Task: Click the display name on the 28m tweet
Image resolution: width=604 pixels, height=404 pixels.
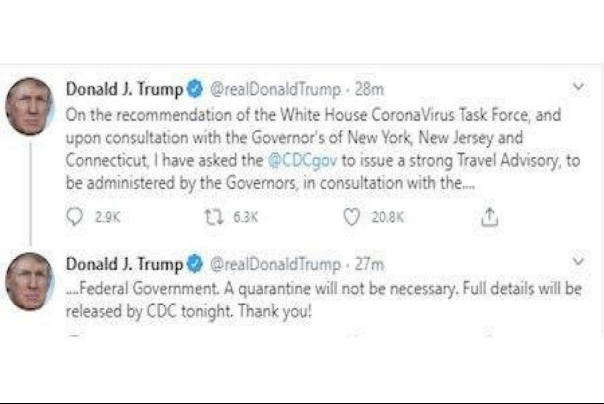Action: 124,89
